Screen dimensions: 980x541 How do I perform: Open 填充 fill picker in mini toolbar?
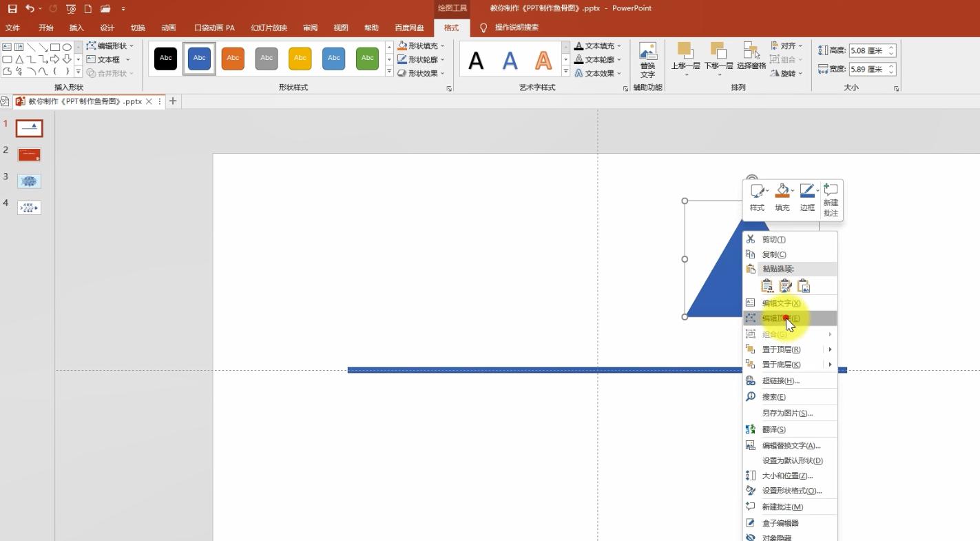pos(782,198)
